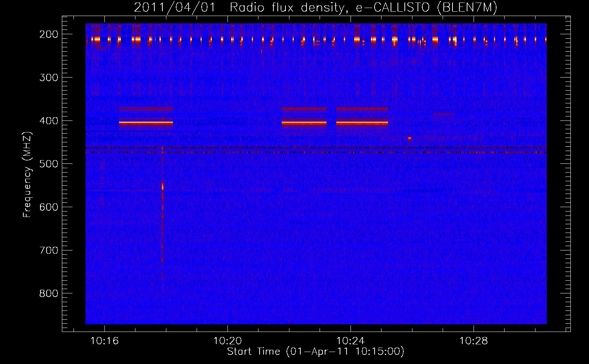The height and width of the screenshot is (364, 589).
Task: Click the 200 frequency tick label
Action: tap(49, 34)
